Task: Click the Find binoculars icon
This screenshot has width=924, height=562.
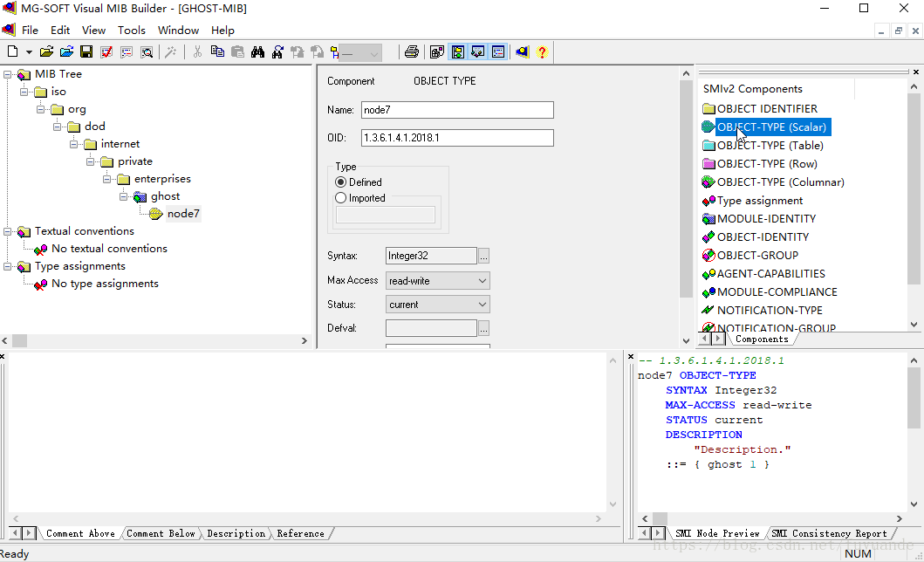Action: tap(257, 51)
